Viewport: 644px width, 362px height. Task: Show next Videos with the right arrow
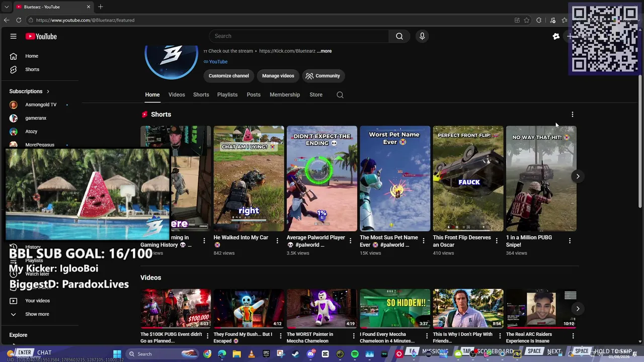point(578,309)
